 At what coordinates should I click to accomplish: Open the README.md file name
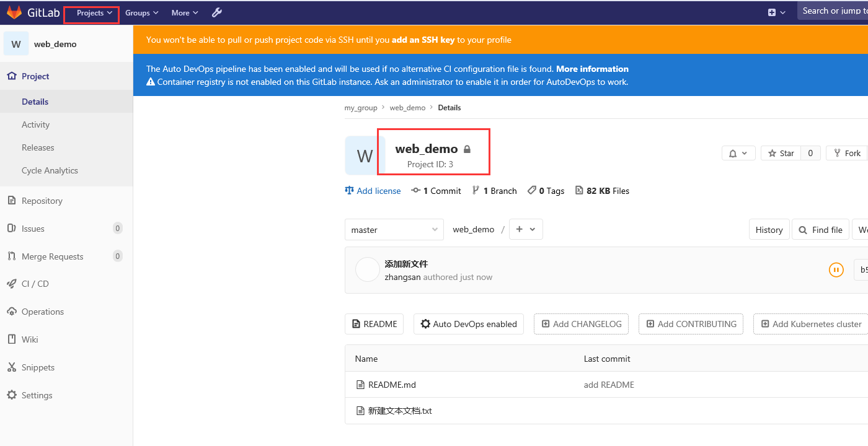(x=392, y=385)
